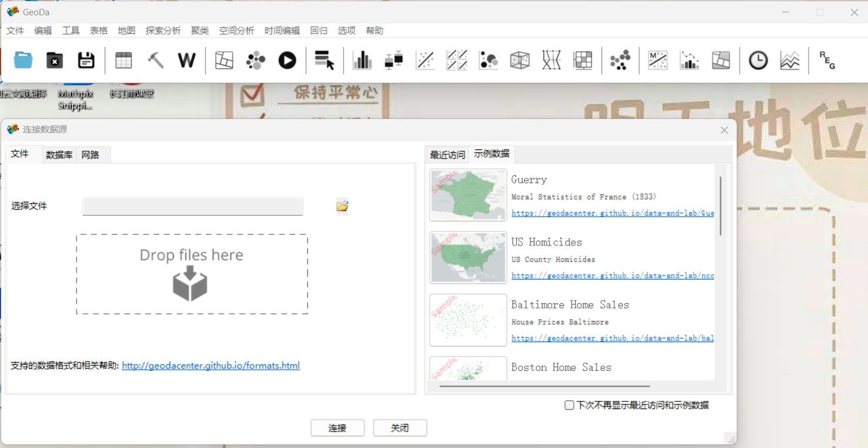Open the Moran scatter plot tool
The image size is (868, 448).
pos(657,59)
